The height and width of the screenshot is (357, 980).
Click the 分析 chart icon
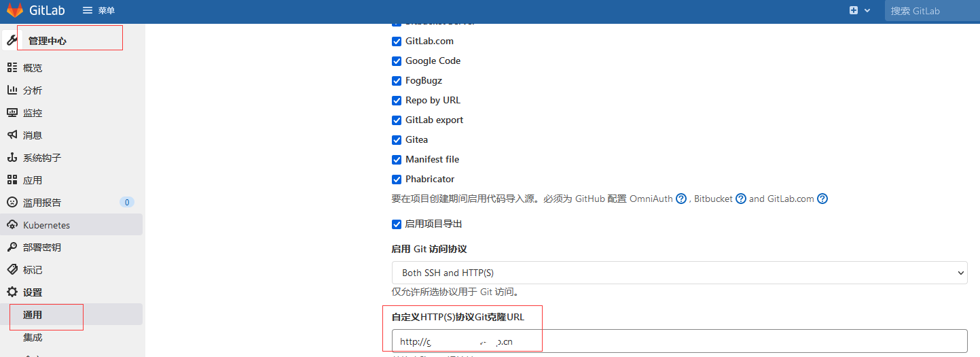coord(12,90)
